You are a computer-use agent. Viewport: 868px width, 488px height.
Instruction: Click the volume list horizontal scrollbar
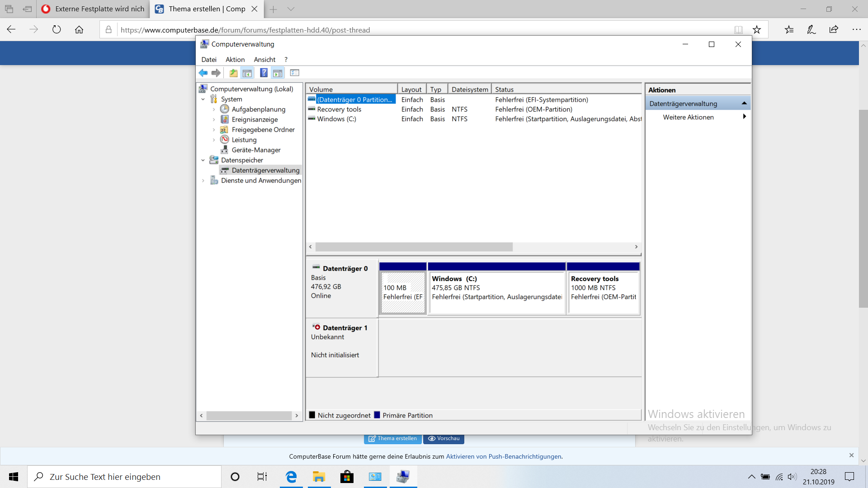(x=414, y=247)
